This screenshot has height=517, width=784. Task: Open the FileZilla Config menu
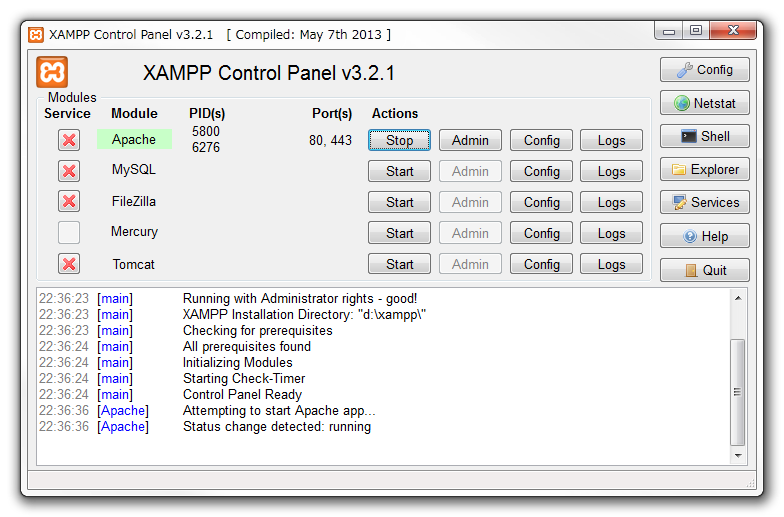point(541,202)
